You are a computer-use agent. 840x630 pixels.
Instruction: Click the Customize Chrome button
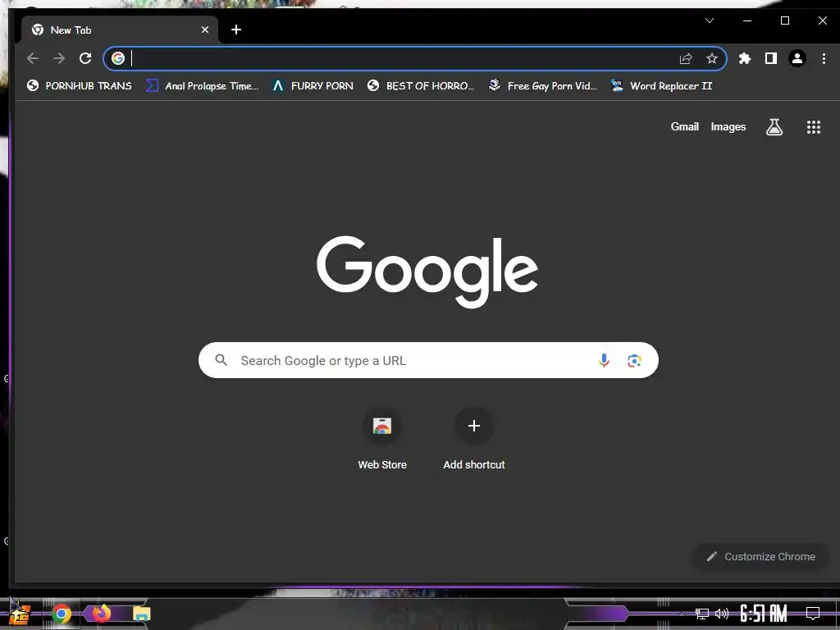pyautogui.click(x=760, y=557)
